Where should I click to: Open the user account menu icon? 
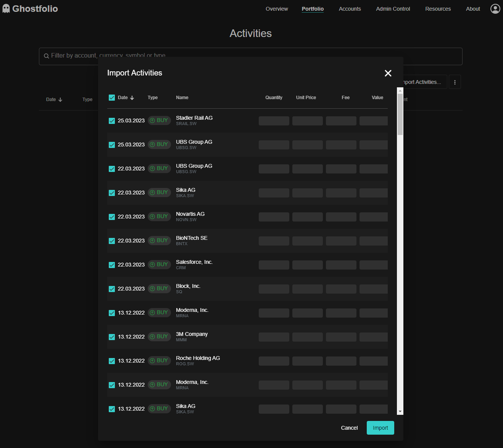[495, 8]
